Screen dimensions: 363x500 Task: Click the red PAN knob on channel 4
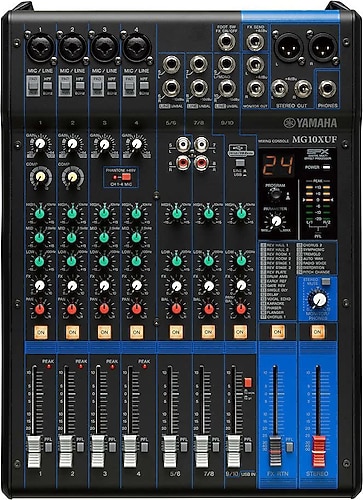pyautogui.click(x=136, y=309)
